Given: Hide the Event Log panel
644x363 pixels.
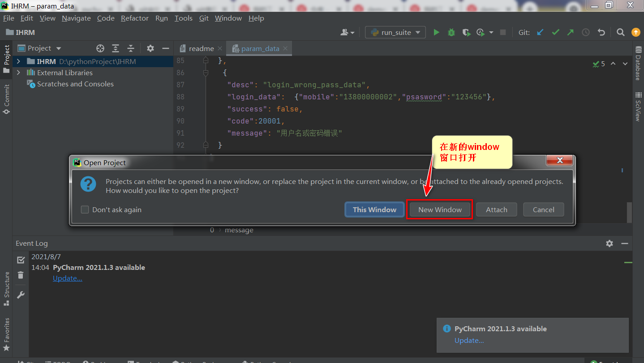Looking at the screenshot, I should click(625, 243).
